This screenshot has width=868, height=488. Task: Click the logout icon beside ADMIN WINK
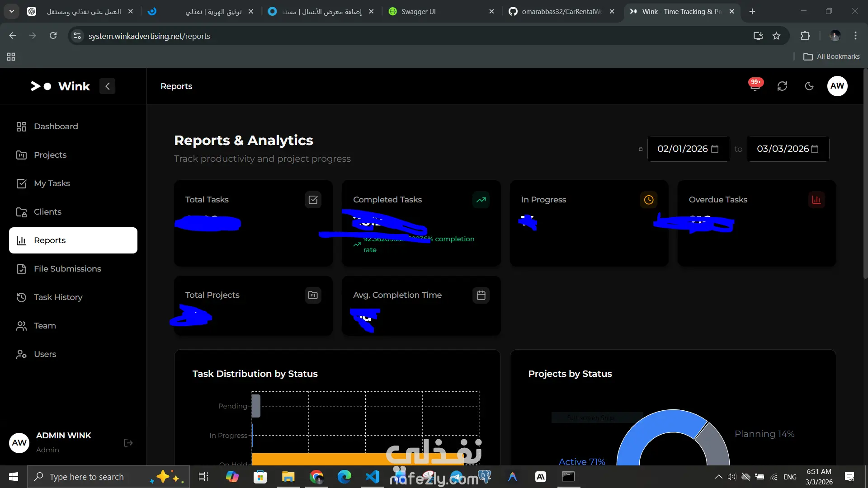[128, 443]
